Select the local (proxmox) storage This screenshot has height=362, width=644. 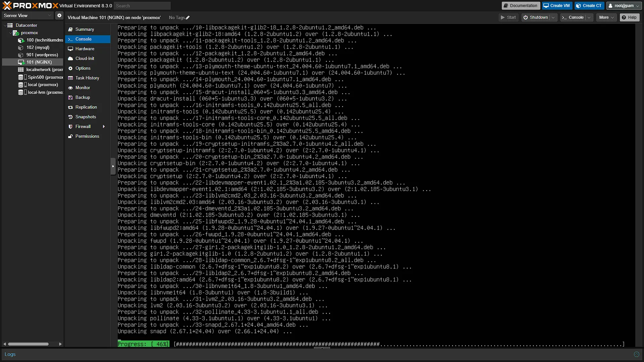(x=38, y=85)
